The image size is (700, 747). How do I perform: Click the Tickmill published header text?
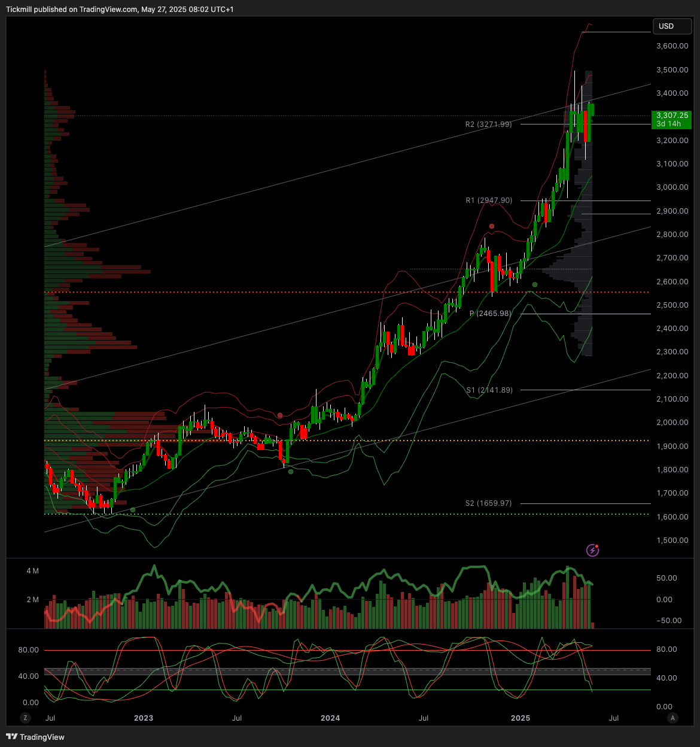[x=120, y=10]
